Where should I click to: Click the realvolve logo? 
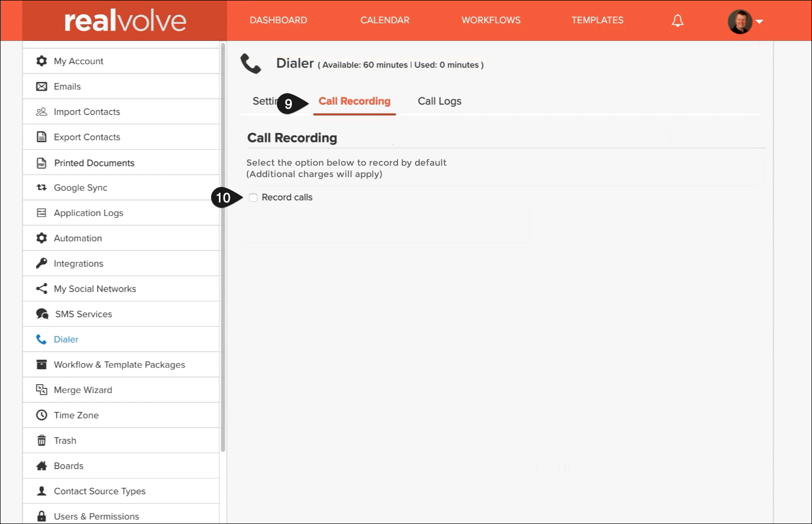125,21
